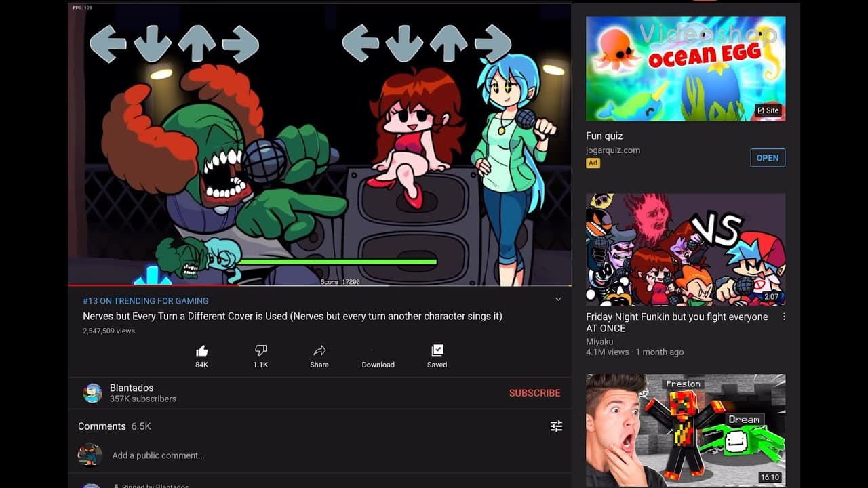Click the yellow Ad badge
The width and height of the screenshot is (868, 488).
click(x=593, y=163)
